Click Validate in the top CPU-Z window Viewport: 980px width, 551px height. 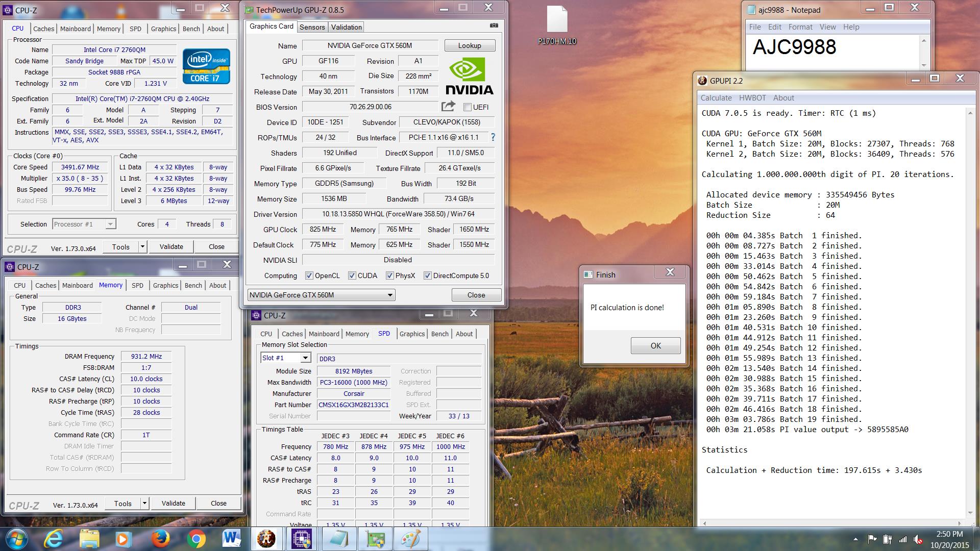point(171,247)
